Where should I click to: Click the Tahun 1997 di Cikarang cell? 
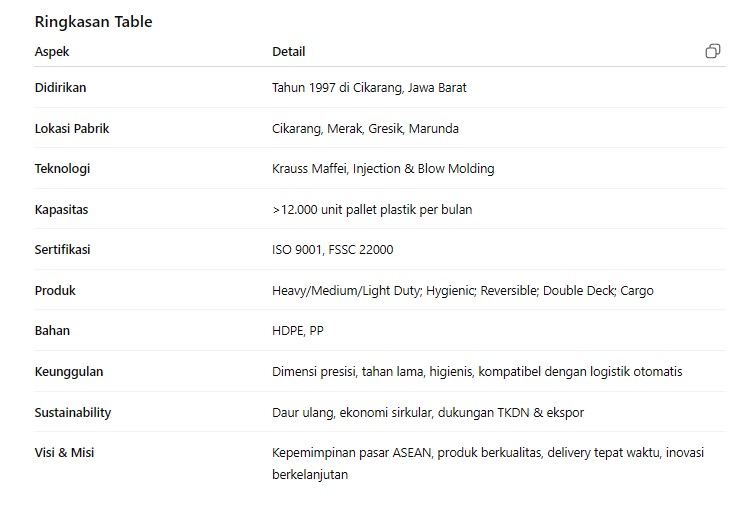[369, 87]
